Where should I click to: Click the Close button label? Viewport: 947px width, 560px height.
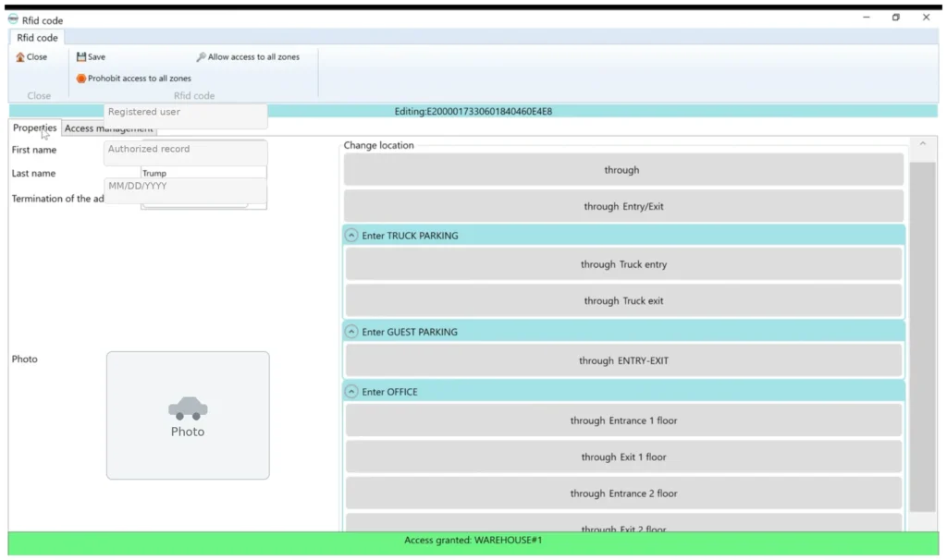37,56
